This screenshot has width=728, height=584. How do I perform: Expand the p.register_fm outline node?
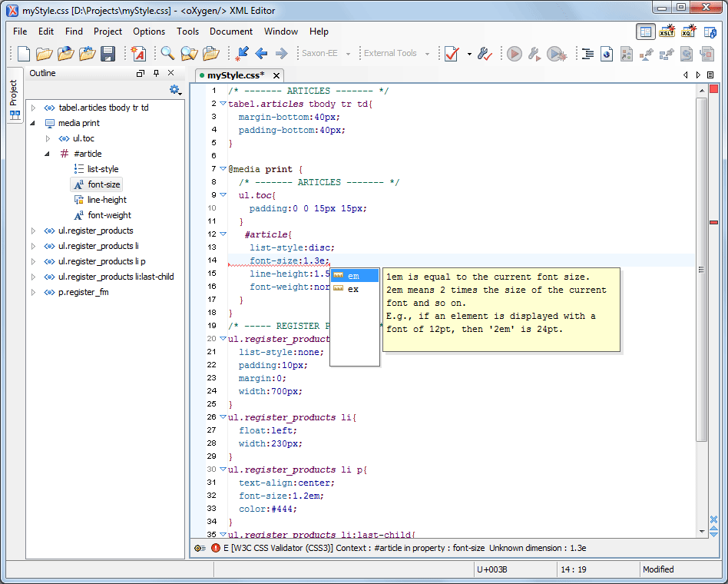33,292
